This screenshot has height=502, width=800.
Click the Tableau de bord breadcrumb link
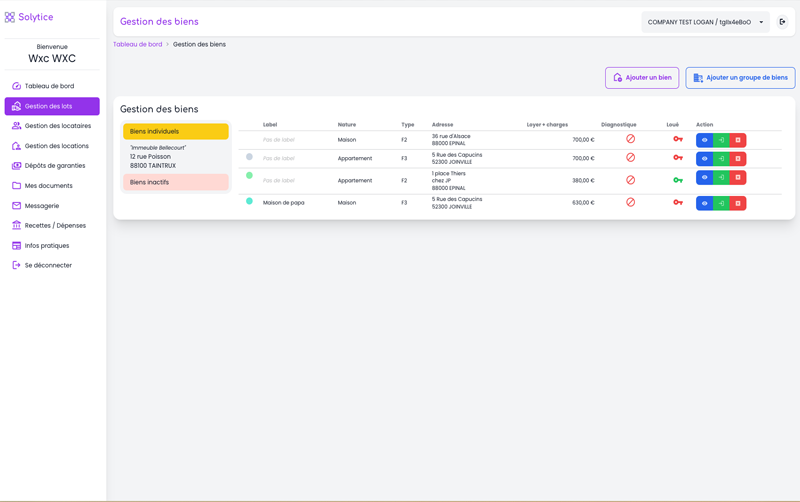pyautogui.click(x=137, y=45)
